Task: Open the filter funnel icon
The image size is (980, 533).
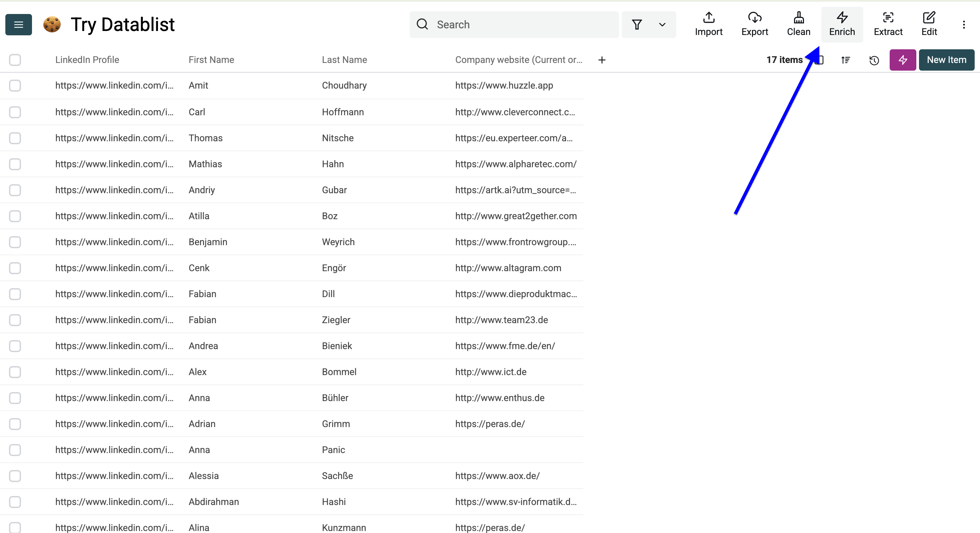Action: tap(637, 25)
